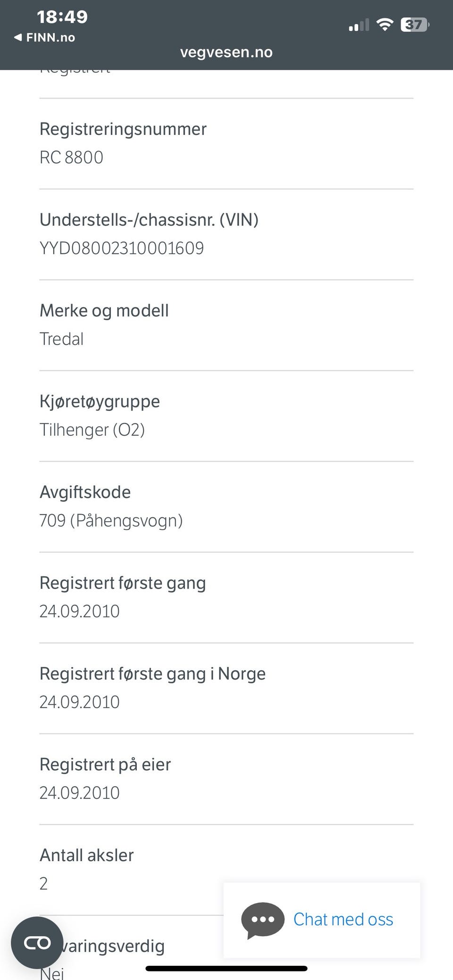Tap the Tredal brand value
453x980 pixels.
62,339
